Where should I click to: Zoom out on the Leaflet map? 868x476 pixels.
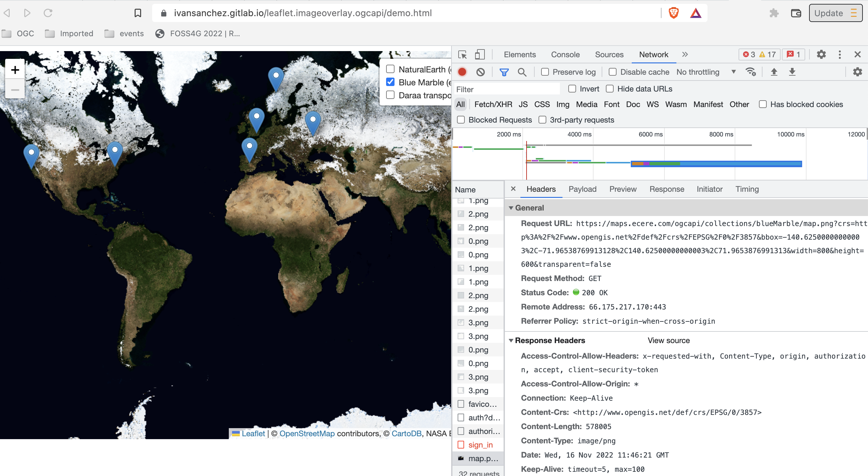(x=15, y=90)
